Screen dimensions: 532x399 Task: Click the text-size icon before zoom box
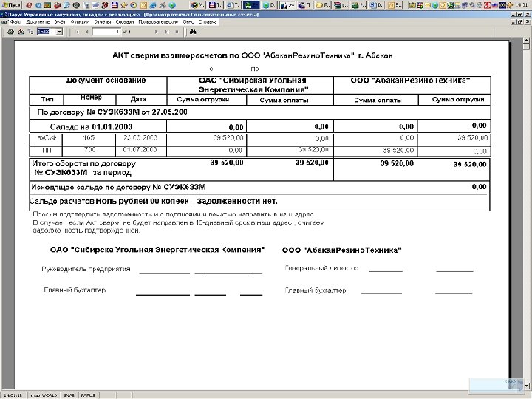(x=30, y=32)
